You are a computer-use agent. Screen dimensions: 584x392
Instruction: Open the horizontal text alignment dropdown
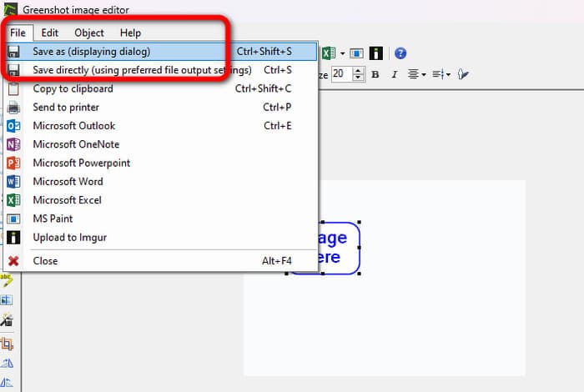416,74
